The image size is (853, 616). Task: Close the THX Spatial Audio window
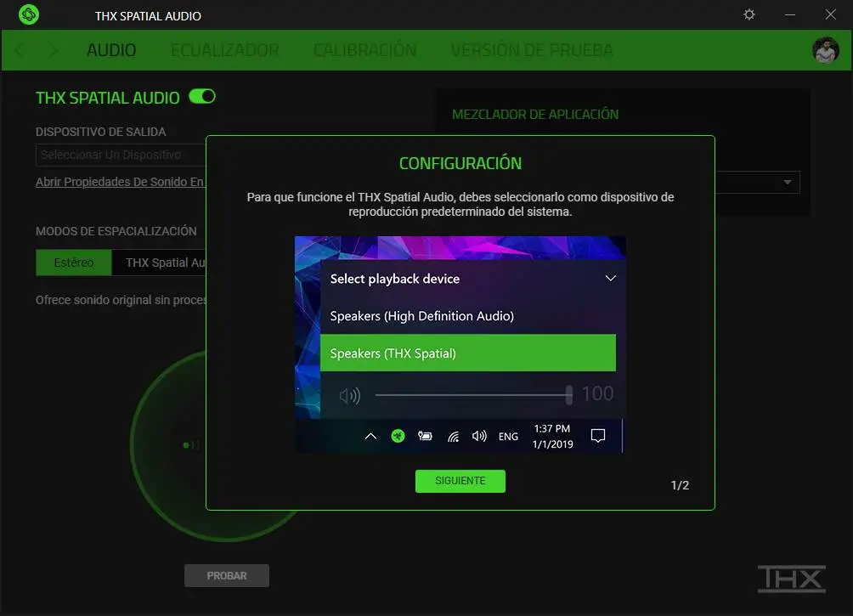[x=830, y=14]
